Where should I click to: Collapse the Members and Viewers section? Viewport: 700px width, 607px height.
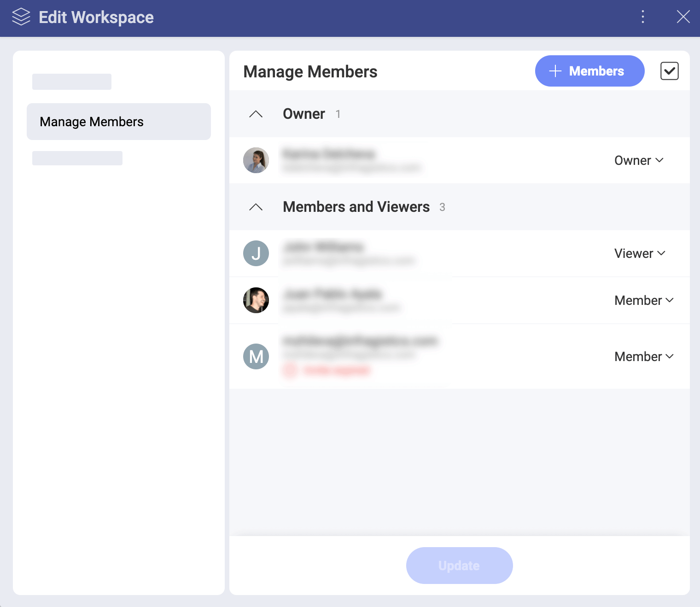click(x=256, y=207)
